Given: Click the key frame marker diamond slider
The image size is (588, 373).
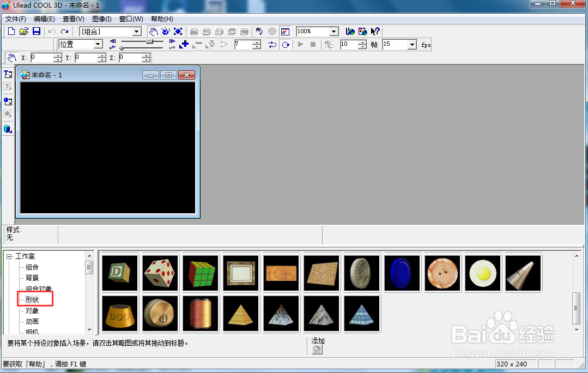Looking at the screenshot, I should [122, 48].
